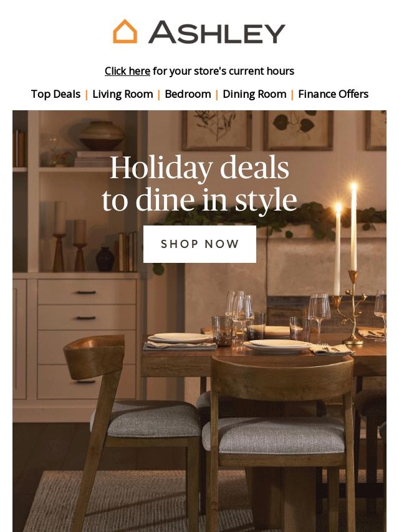Click the framed leaf artwork on the wall
399x532 pixels.
tap(298, 130)
